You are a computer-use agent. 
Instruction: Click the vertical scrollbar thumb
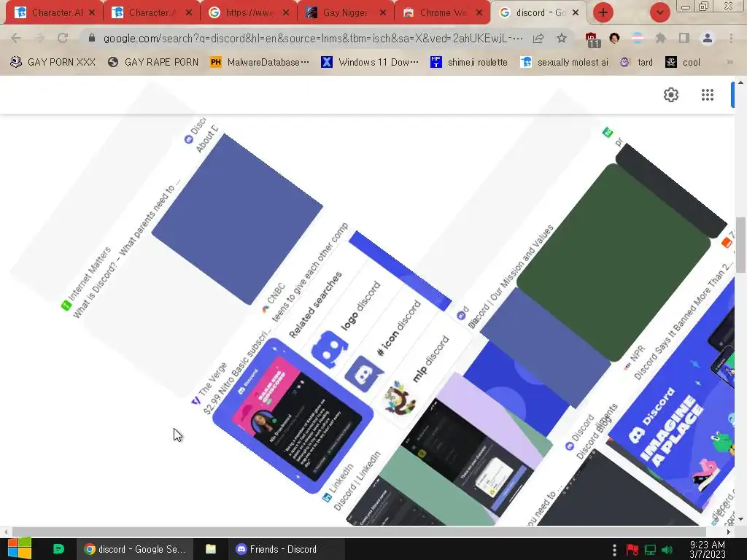click(x=740, y=245)
